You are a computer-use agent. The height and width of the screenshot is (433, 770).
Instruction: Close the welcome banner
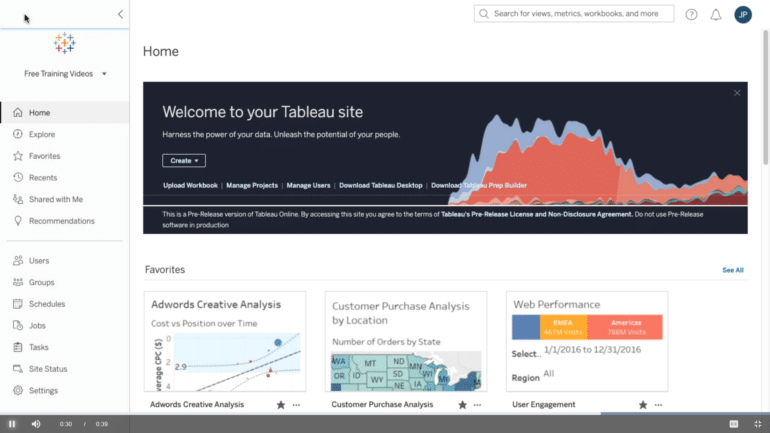737,93
